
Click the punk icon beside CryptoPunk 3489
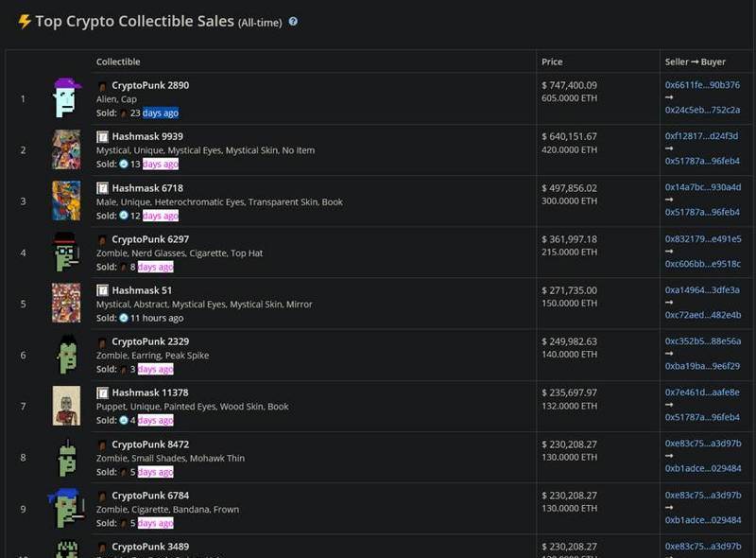(102, 548)
